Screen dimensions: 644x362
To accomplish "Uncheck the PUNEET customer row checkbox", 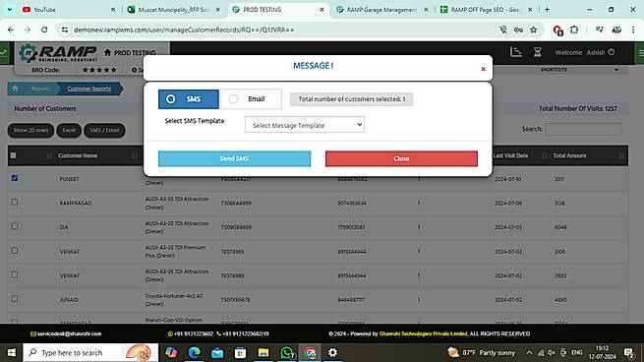I will click(15, 178).
